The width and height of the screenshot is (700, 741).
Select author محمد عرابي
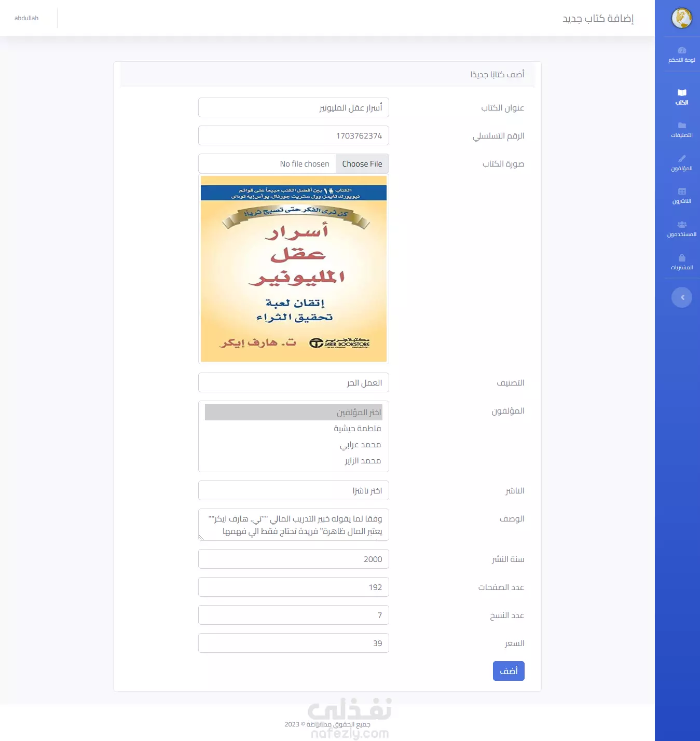[x=294, y=445]
